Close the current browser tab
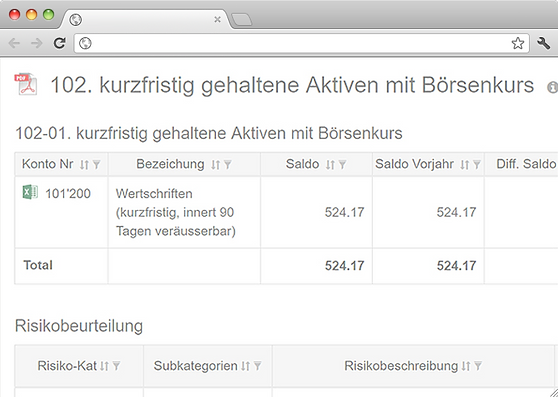The width and height of the screenshot is (558, 397). coord(217,20)
